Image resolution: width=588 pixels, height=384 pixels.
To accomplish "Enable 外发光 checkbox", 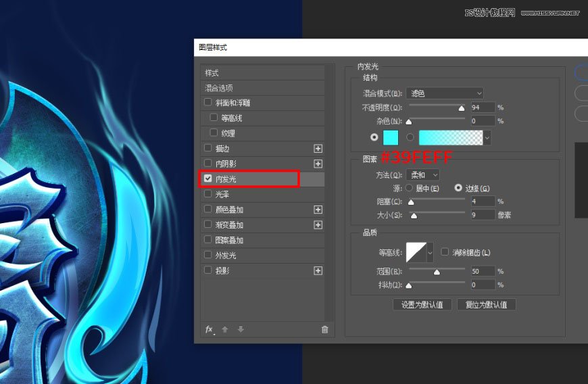I will pyautogui.click(x=207, y=255).
